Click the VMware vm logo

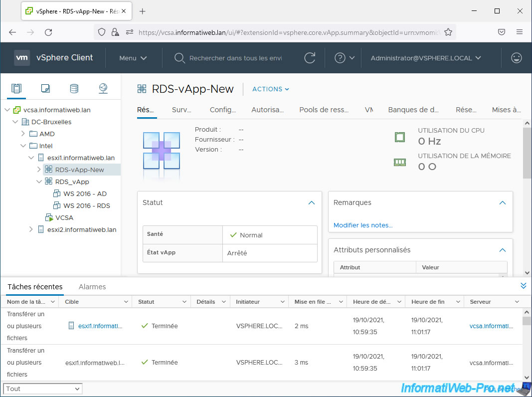coord(22,58)
